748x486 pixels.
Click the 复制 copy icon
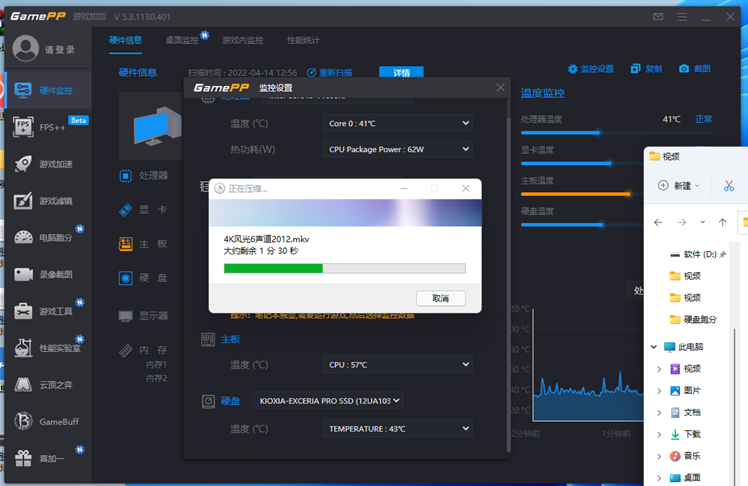point(635,69)
